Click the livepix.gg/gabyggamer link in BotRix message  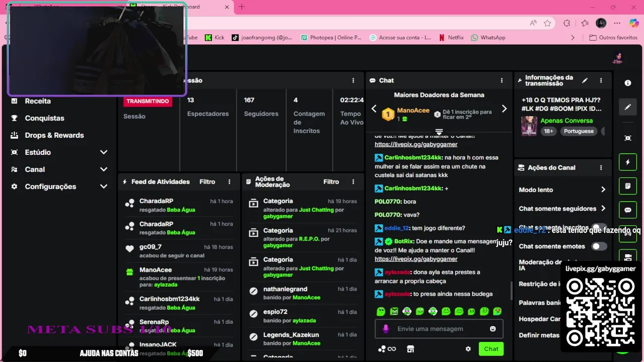[x=416, y=259]
